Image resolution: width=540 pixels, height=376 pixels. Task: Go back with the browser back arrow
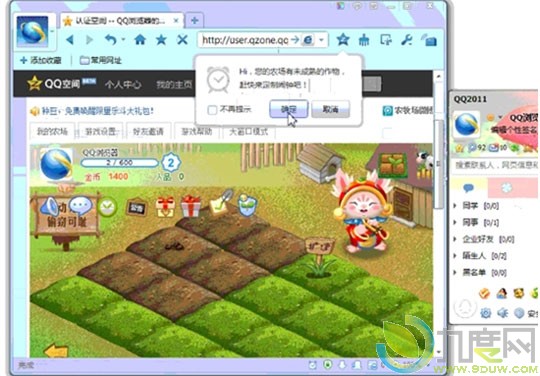coord(70,40)
